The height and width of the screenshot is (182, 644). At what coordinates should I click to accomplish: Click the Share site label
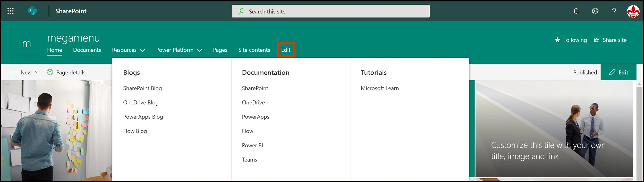click(614, 40)
